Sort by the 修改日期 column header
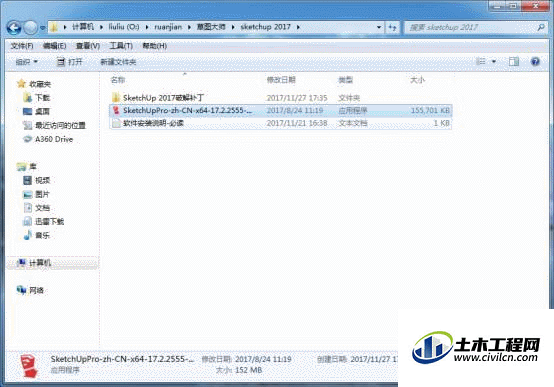The height and width of the screenshot is (387, 554). 281,80
